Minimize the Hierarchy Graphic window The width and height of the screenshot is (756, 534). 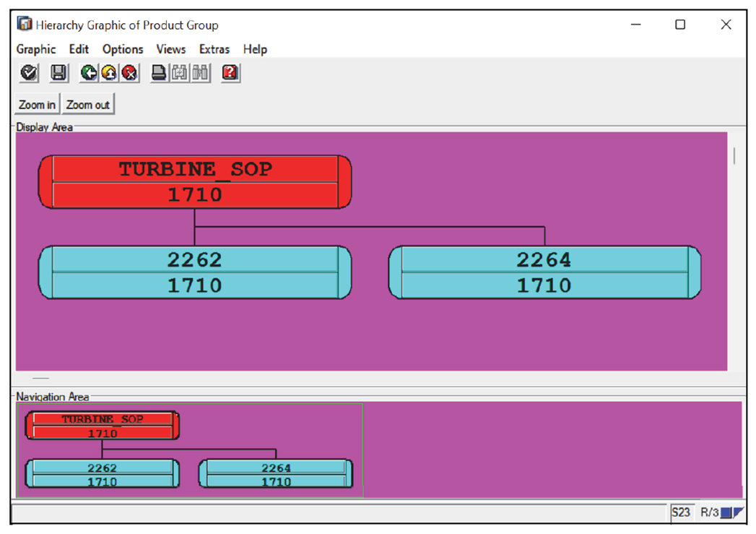(x=636, y=24)
